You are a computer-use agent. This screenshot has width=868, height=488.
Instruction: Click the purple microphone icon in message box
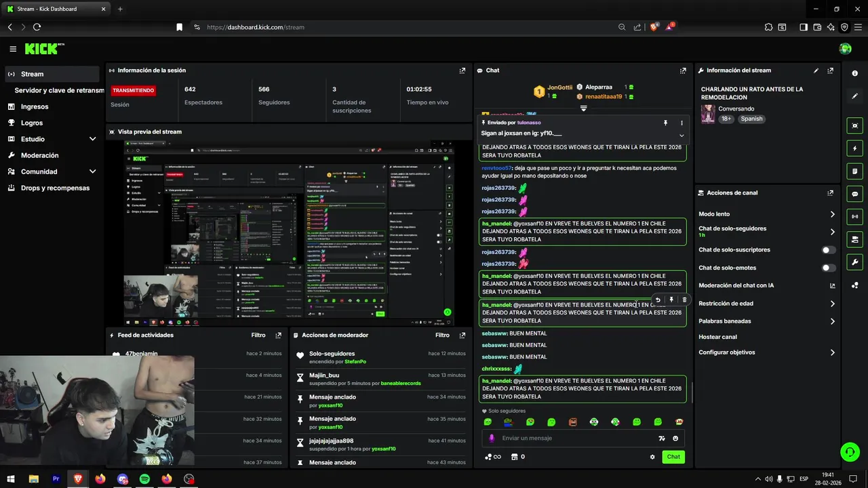pyautogui.click(x=492, y=439)
